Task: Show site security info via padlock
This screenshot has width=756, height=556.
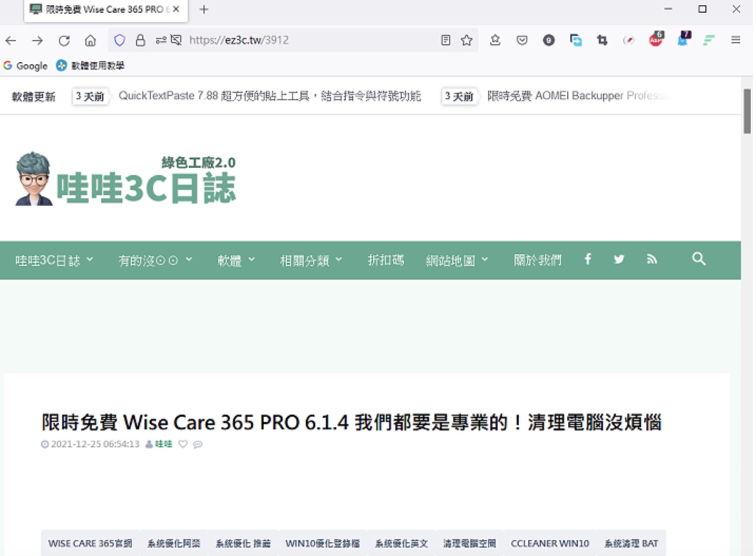Action: click(x=140, y=40)
